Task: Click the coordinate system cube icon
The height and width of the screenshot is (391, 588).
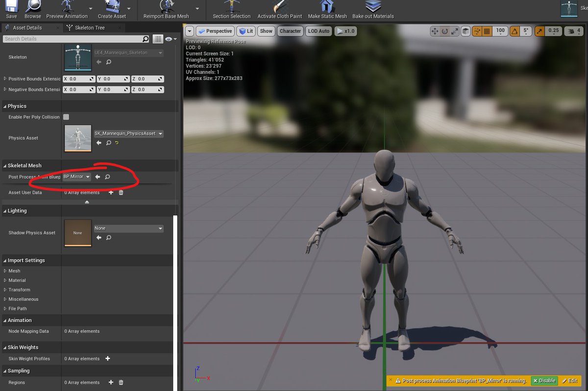Action: pos(466,31)
